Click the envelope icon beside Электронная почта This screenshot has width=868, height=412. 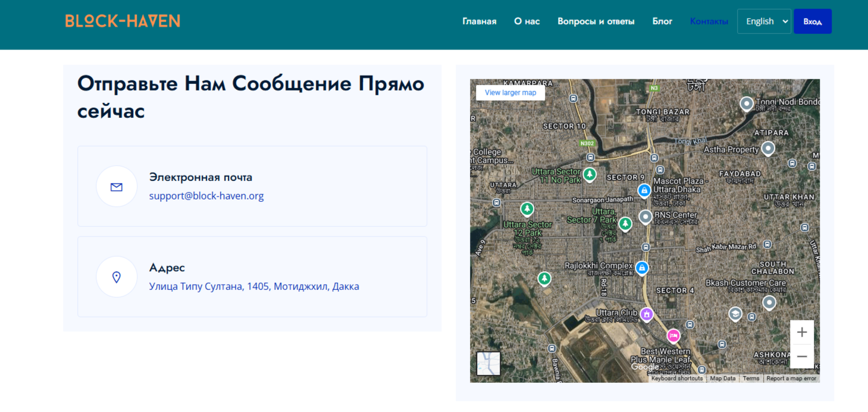pyautogui.click(x=117, y=186)
